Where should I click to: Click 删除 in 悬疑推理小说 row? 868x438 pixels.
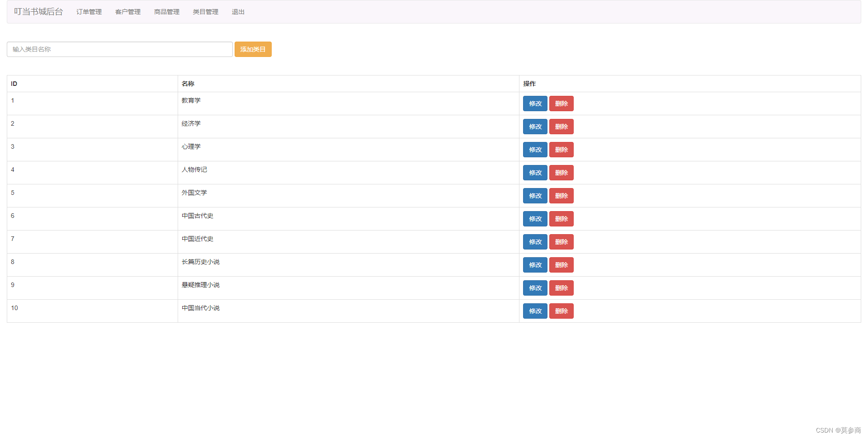pyautogui.click(x=561, y=288)
